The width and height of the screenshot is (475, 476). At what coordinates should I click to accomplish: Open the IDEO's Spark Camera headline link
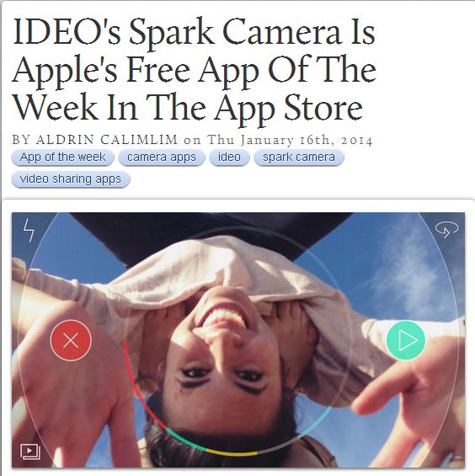click(195, 71)
